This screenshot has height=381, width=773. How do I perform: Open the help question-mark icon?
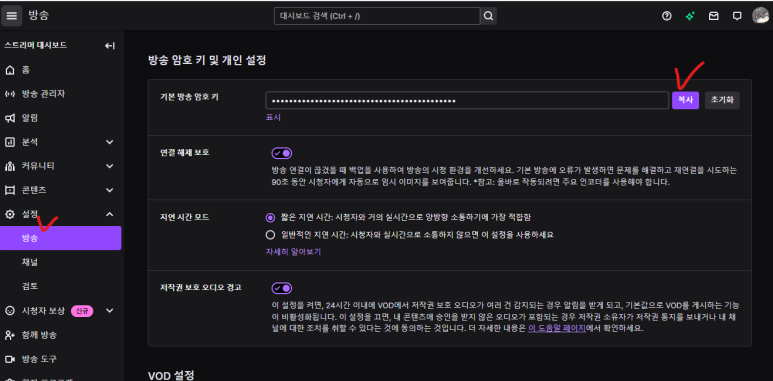667,16
